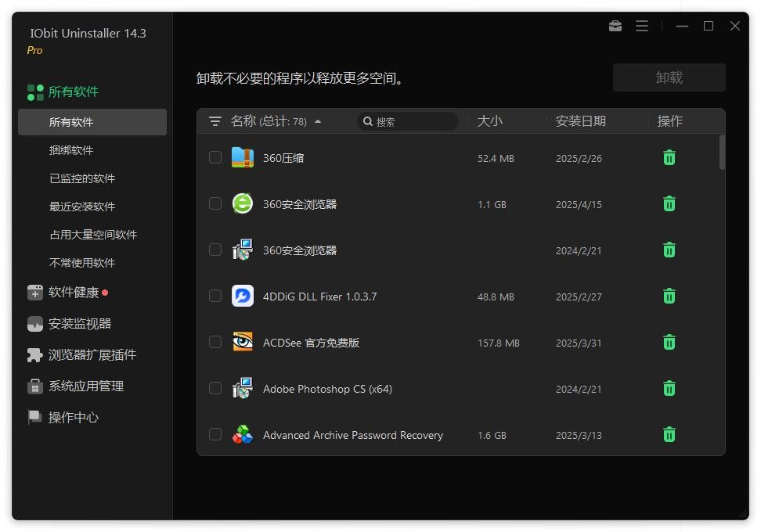The height and width of the screenshot is (532, 761).
Task: Click the filter icon beside 名称
Action: tap(215, 121)
